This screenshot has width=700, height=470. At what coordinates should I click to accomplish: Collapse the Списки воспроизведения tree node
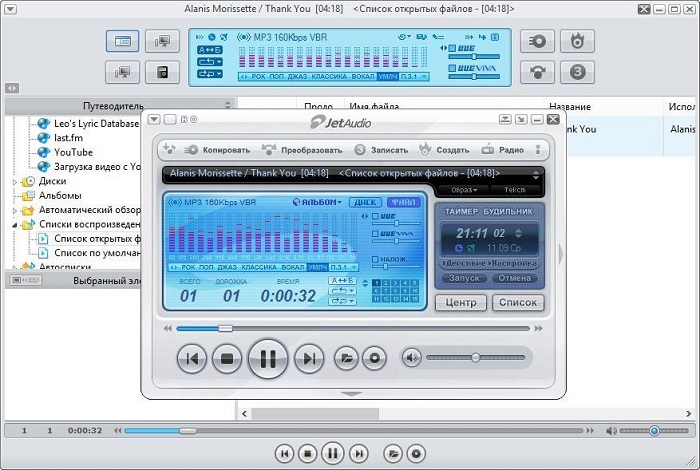point(15,225)
